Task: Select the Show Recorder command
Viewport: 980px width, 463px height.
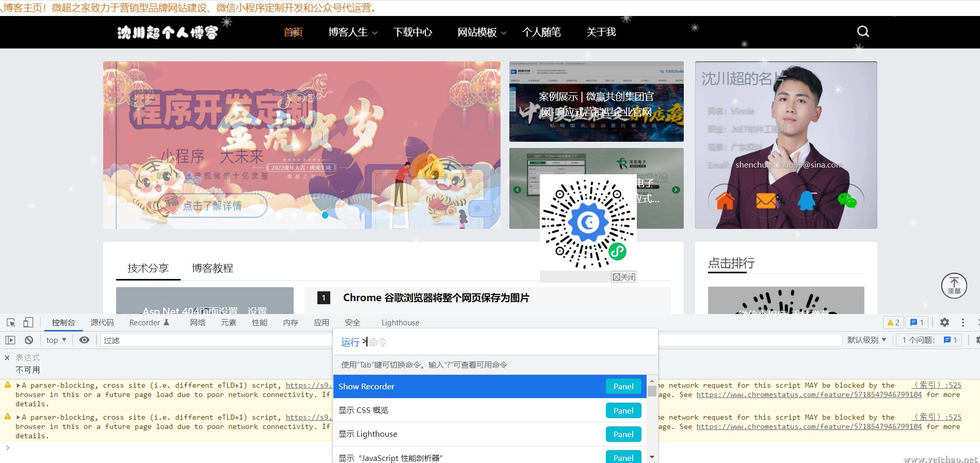Action: click(490, 386)
